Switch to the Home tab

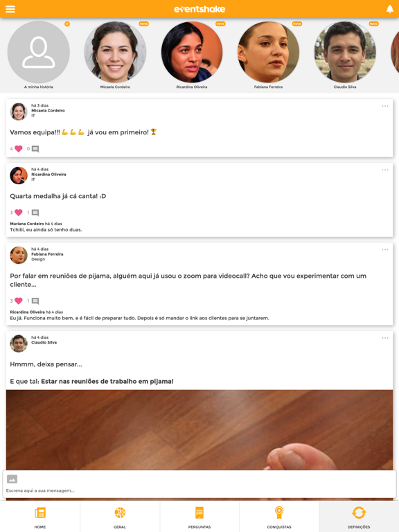click(40, 516)
